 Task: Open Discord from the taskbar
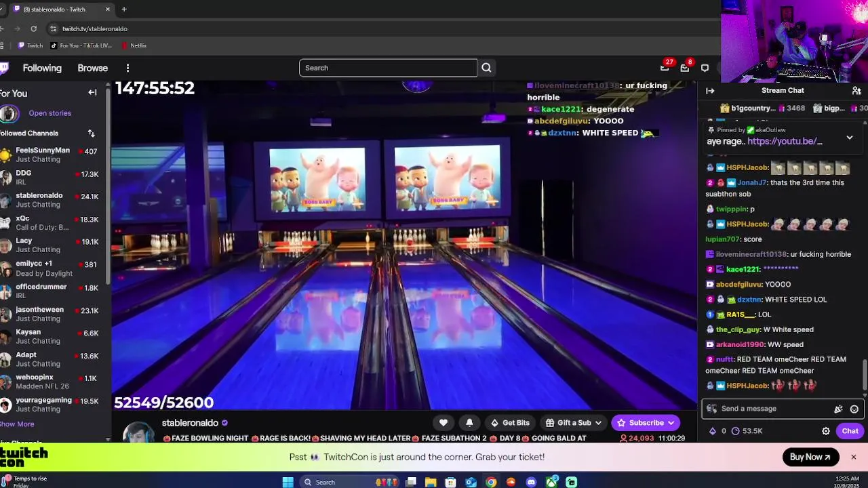(532, 482)
